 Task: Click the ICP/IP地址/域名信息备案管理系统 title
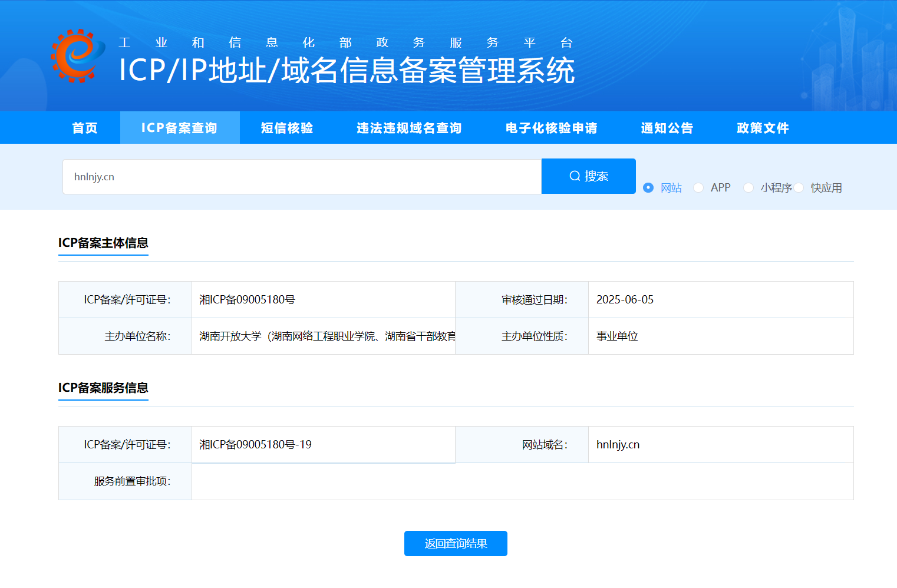pos(347,70)
